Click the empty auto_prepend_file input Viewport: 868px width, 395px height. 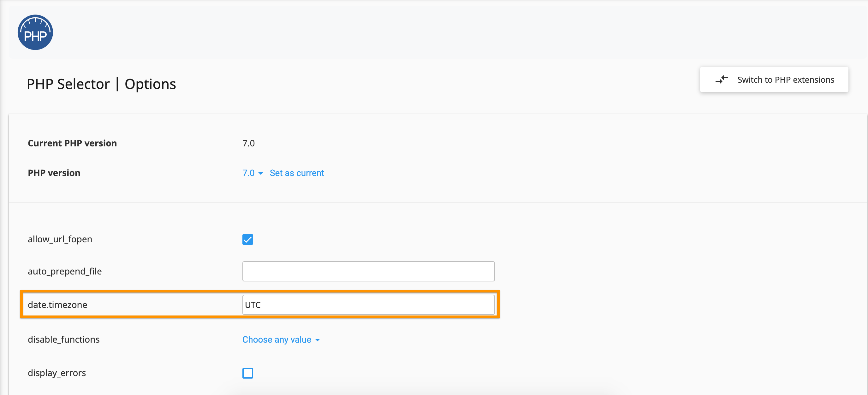tap(368, 271)
